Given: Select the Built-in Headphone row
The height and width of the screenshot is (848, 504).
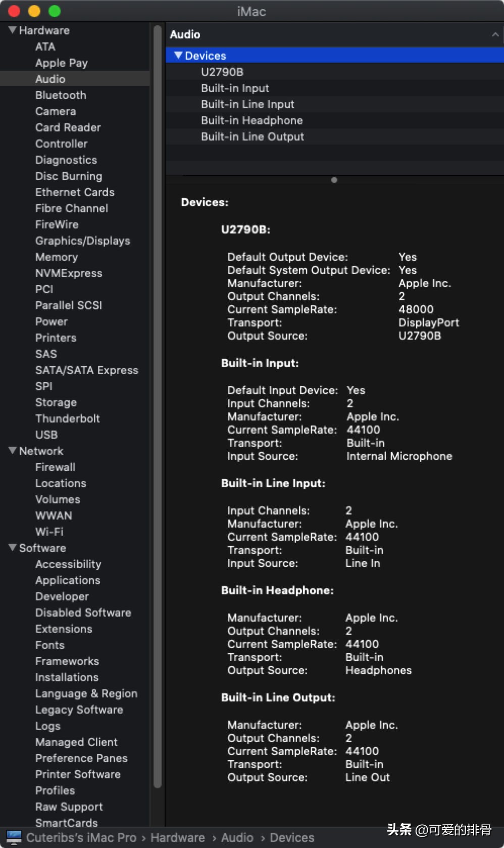Looking at the screenshot, I should pyautogui.click(x=251, y=120).
